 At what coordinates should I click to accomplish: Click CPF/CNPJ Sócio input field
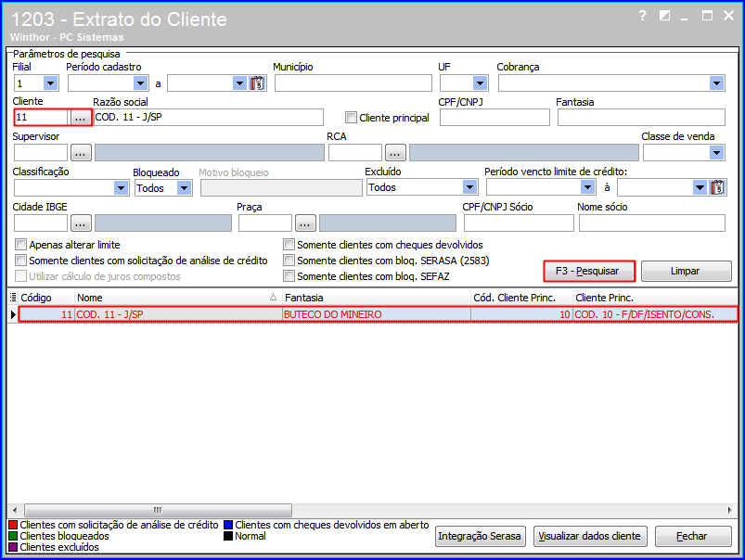[519, 223]
